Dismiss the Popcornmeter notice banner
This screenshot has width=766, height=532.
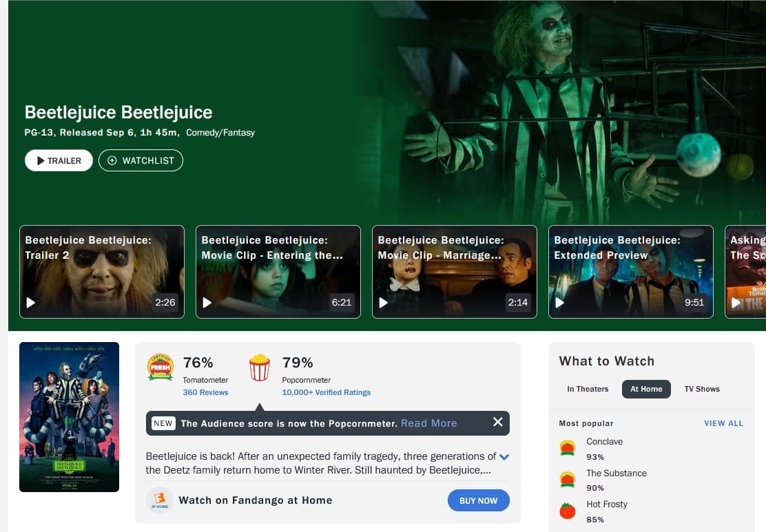(x=497, y=422)
